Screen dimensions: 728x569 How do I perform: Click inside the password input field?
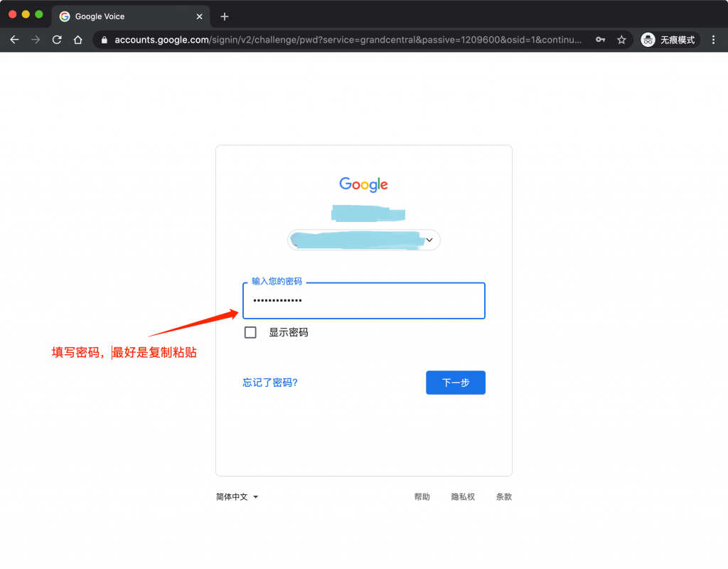pyautogui.click(x=363, y=300)
